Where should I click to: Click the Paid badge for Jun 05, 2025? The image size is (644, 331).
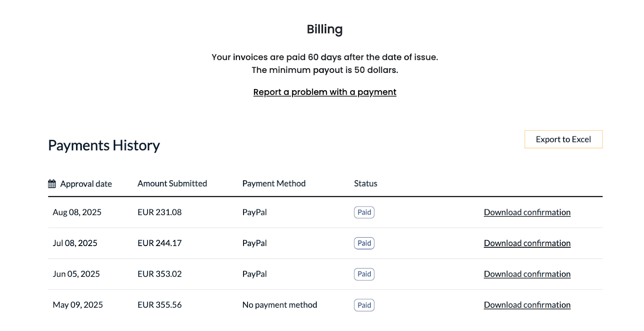(364, 274)
